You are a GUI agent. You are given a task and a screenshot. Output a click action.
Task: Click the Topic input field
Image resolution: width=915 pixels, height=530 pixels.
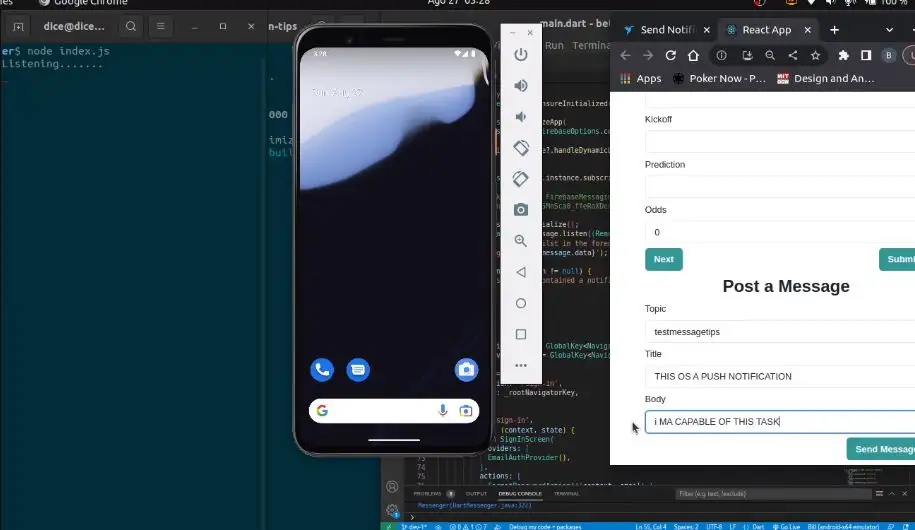780,332
